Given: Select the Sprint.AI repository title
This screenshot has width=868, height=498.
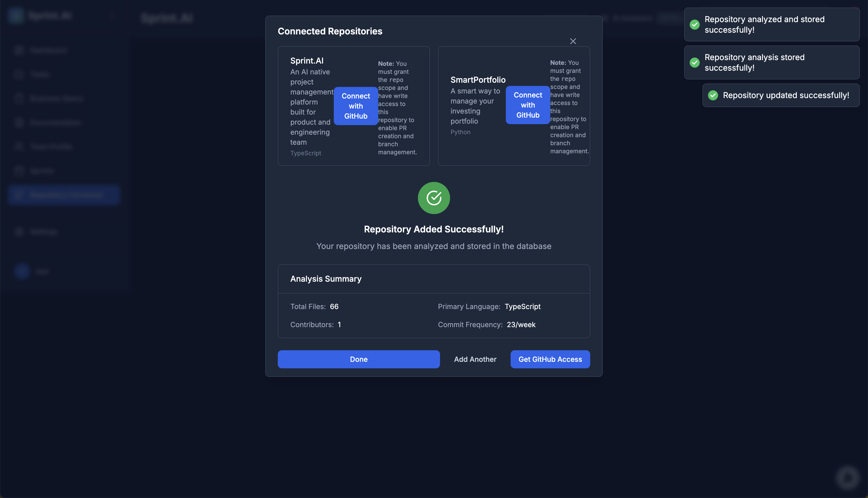Looking at the screenshot, I should (x=307, y=61).
